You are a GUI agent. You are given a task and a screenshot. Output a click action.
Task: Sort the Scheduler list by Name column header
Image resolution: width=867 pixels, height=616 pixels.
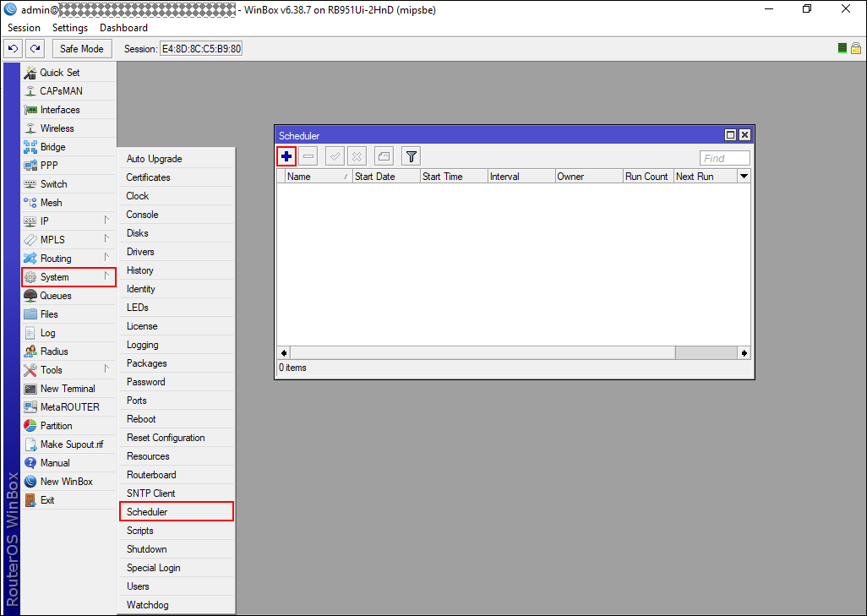pos(319,177)
